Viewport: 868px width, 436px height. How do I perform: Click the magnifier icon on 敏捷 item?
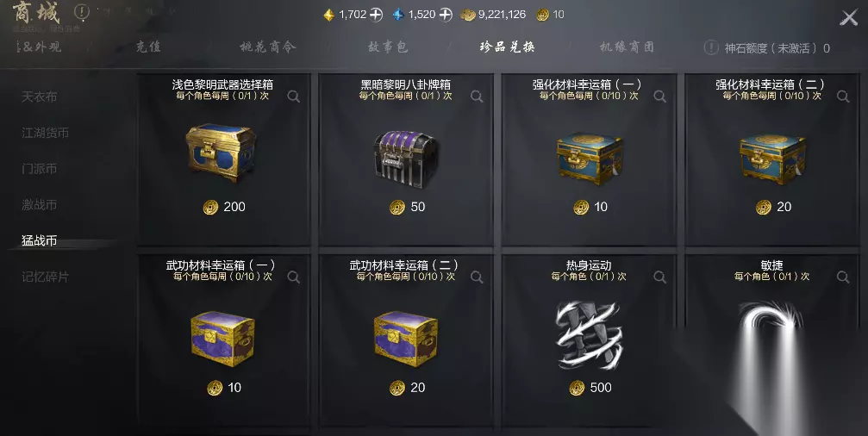(x=843, y=277)
